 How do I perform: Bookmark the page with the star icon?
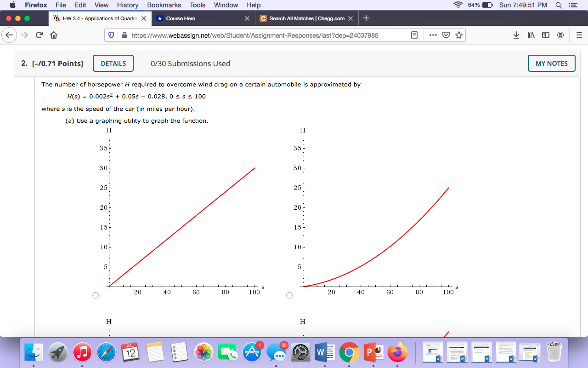coord(458,35)
